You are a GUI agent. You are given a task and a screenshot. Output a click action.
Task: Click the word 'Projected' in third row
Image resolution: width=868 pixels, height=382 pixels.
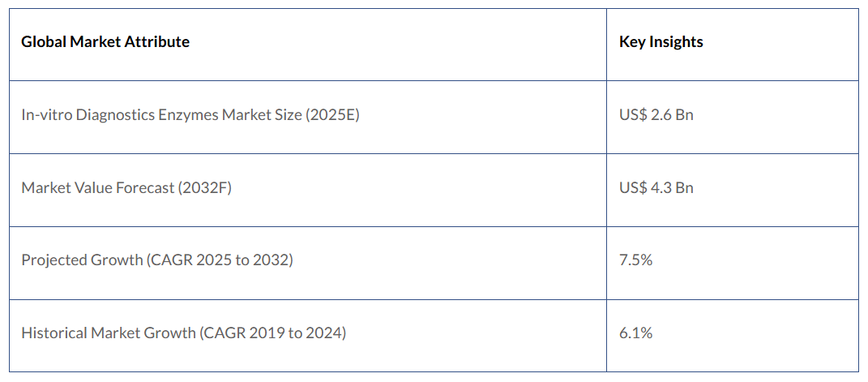(x=53, y=260)
